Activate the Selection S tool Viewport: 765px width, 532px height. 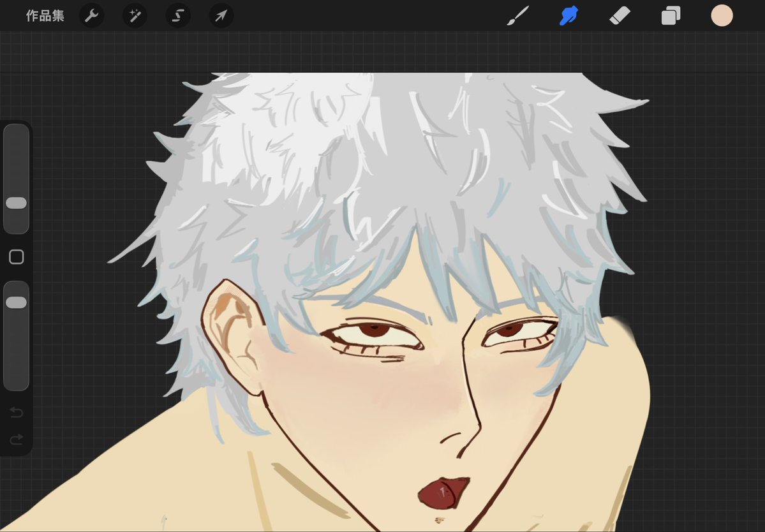click(178, 15)
